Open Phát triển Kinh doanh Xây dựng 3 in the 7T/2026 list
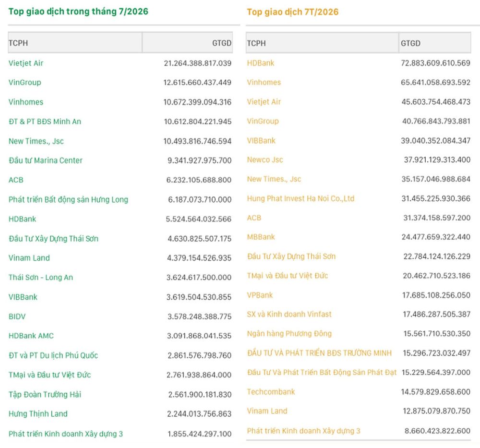This screenshot has height=448, width=480. click(304, 431)
